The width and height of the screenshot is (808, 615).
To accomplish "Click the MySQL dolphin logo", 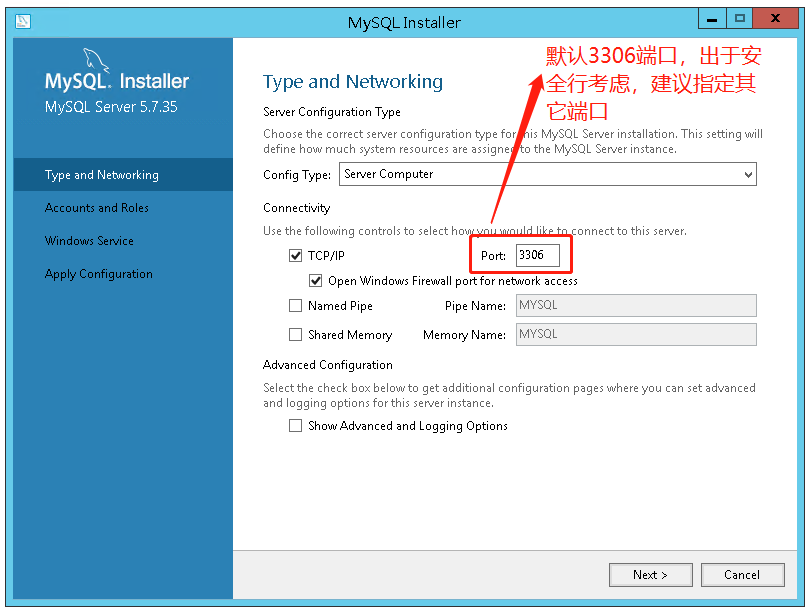I will (x=96, y=61).
